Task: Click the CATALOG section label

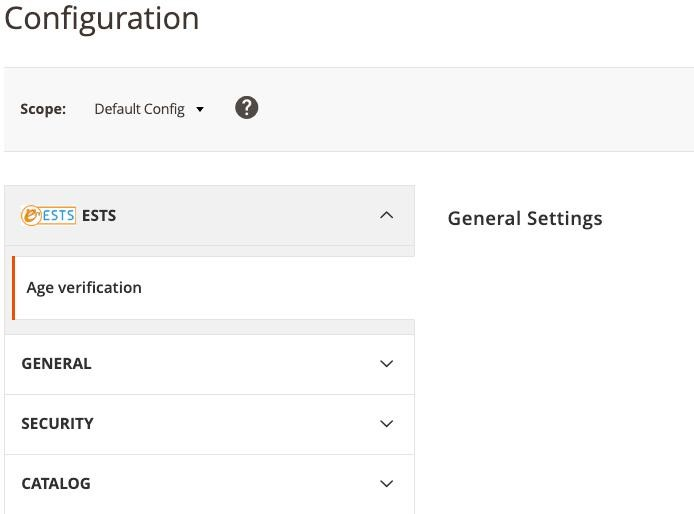Action: pyautogui.click(x=56, y=484)
